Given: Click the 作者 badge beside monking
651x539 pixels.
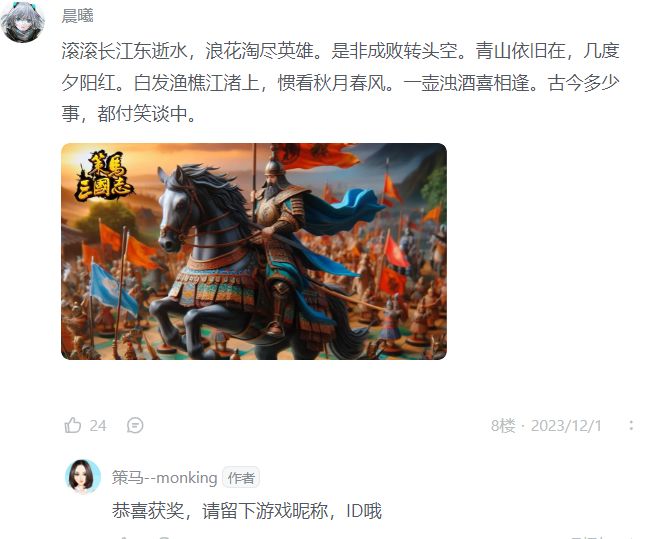Looking at the screenshot, I should pos(241,478).
